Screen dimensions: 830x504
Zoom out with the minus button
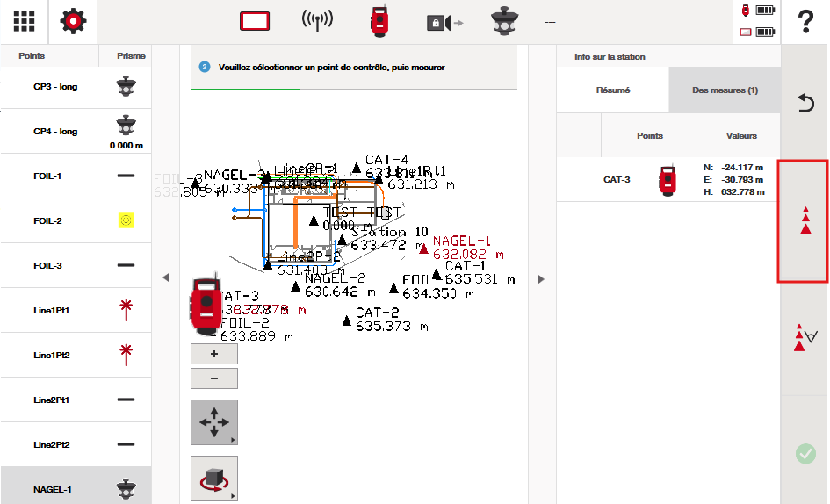(214, 378)
